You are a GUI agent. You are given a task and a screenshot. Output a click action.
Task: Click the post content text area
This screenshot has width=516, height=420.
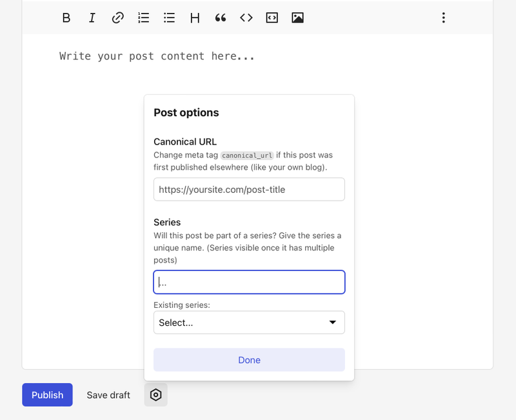pyautogui.click(x=257, y=201)
